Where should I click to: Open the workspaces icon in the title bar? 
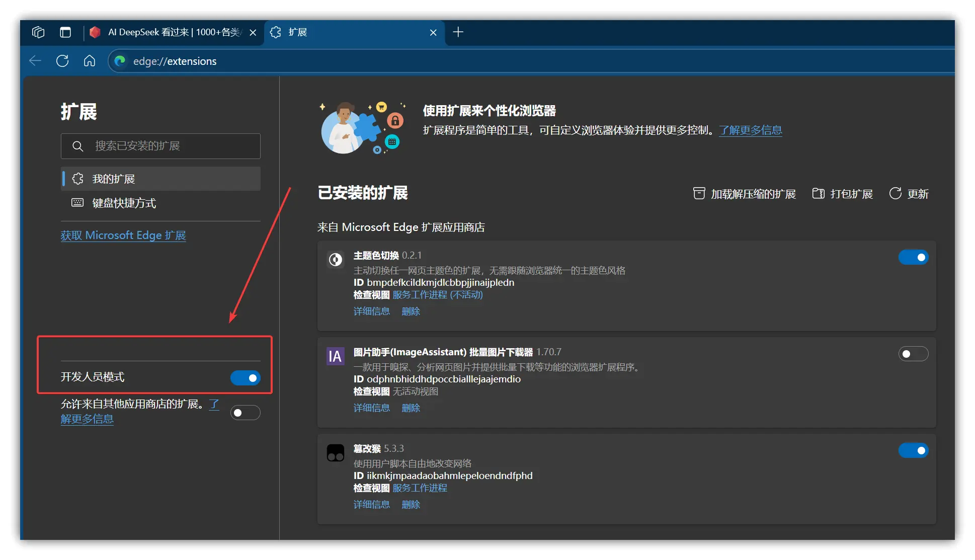tap(38, 32)
